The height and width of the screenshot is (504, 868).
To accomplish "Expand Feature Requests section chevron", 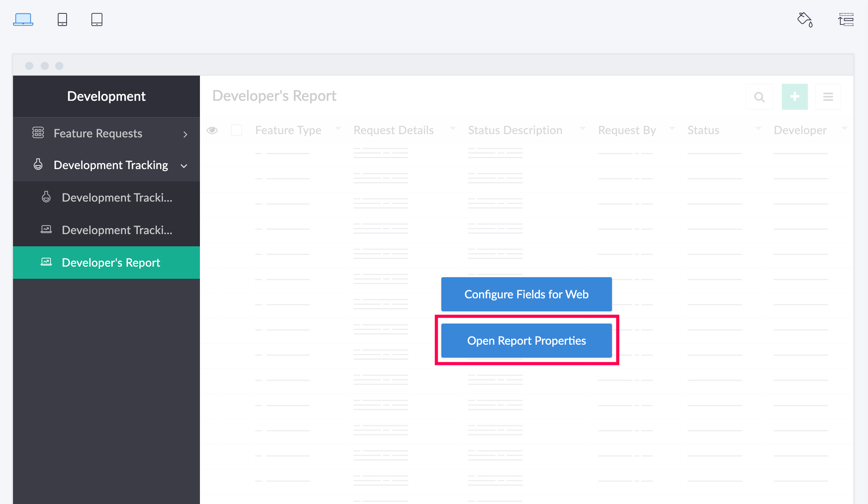I will click(x=185, y=134).
